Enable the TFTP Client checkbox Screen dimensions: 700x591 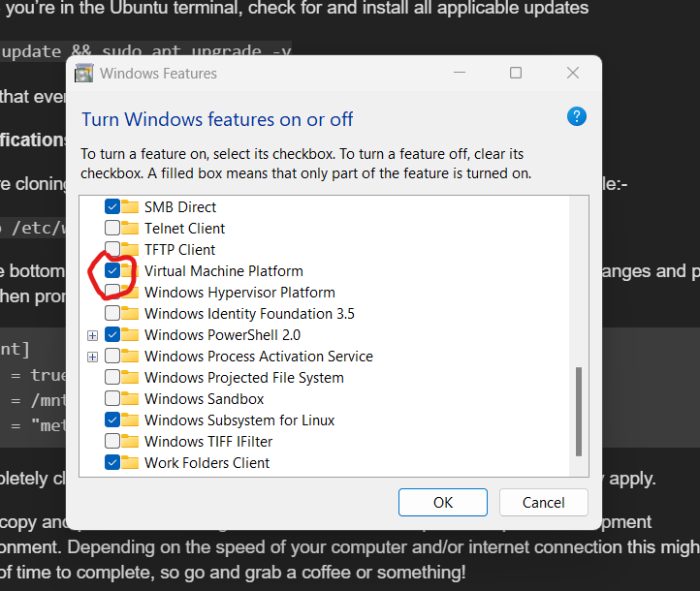pyautogui.click(x=112, y=249)
